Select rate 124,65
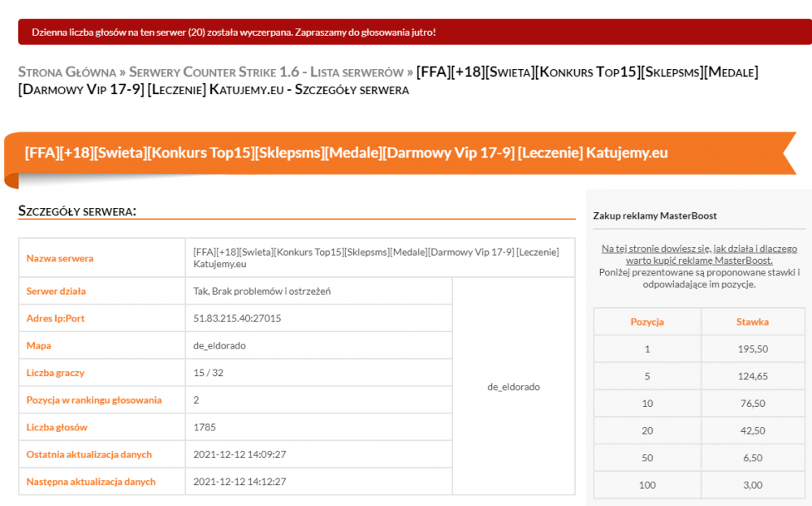 [753, 377]
